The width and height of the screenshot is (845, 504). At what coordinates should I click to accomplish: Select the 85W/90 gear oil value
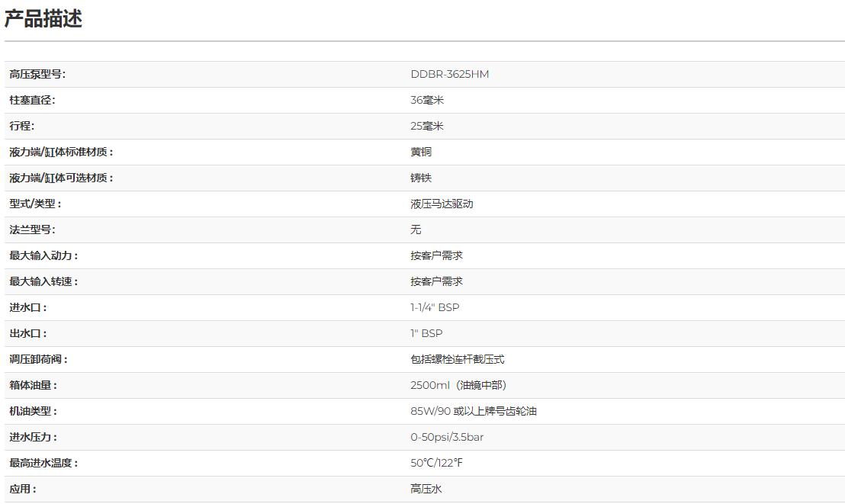click(474, 411)
